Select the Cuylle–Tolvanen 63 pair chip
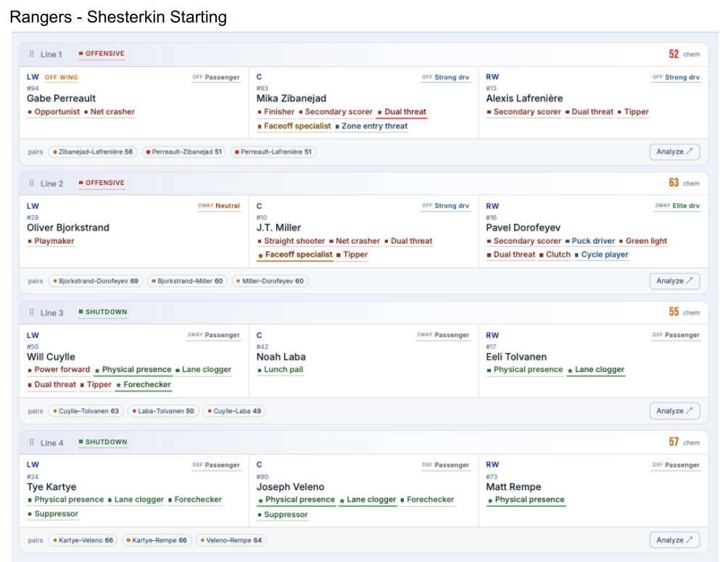The height and width of the screenshot is (562, 728). 86,411
